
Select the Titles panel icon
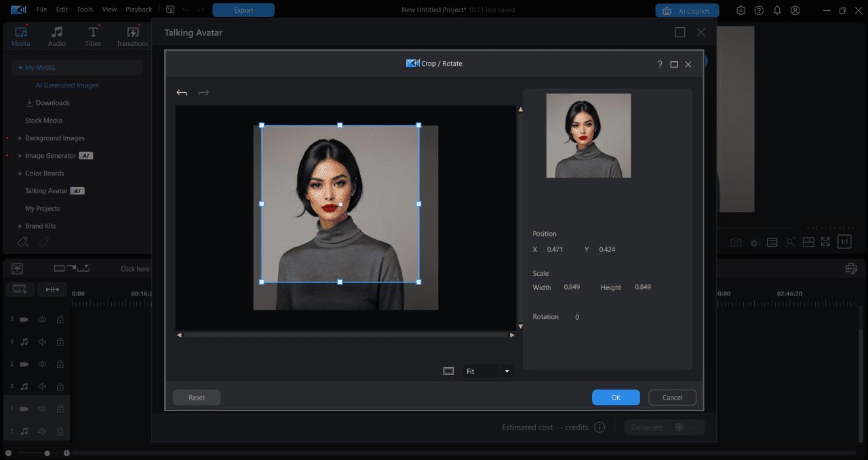92,35
